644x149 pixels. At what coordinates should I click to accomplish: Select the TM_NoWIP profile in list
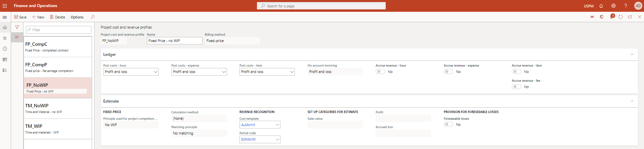(58, 108)
